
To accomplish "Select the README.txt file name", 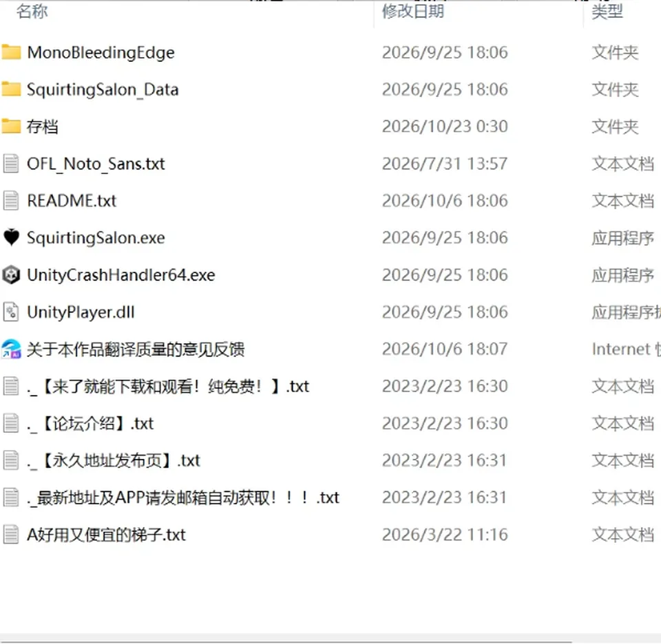I will click(x=72, y=201).
